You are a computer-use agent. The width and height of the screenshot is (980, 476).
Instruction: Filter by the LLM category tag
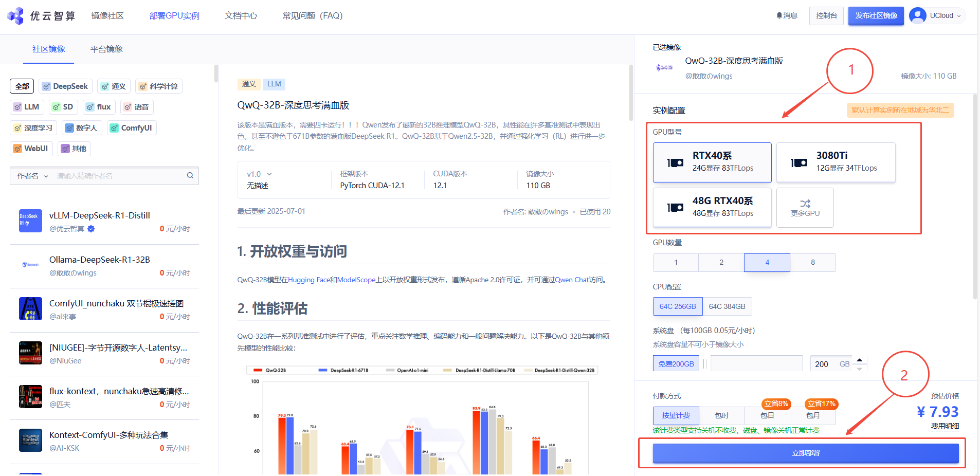pos(27,107)
